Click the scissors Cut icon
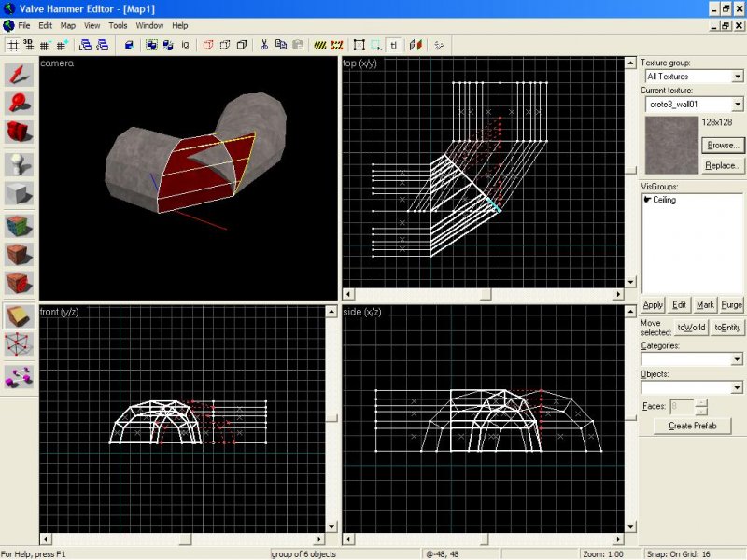Image resolution: width=747 pixels, height=560 pixels. click(265, 44)
